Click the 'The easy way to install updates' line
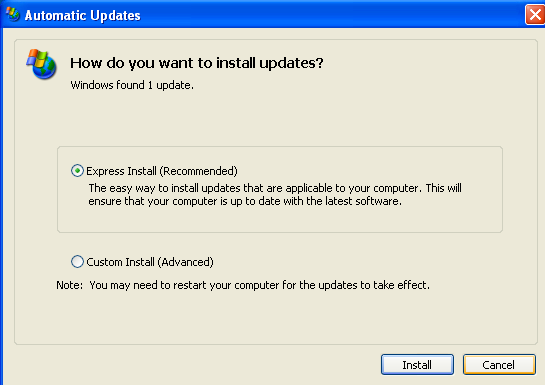 point(275,188)
